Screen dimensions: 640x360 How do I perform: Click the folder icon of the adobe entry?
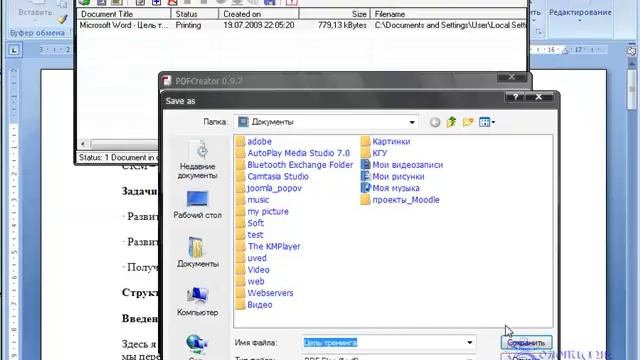click(x=240, y=142)
